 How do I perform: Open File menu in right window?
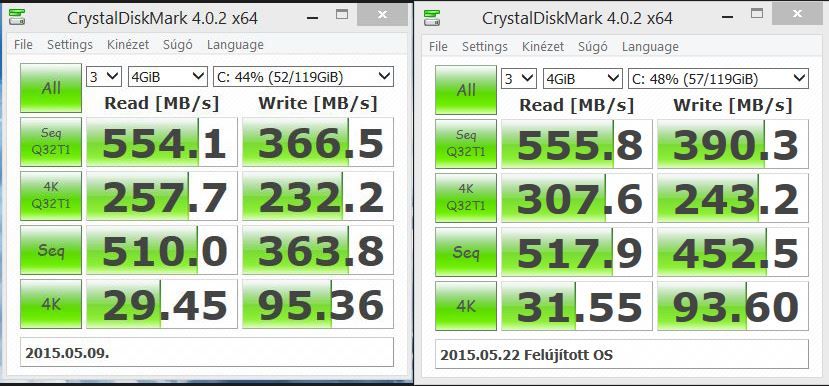point(438,47)
